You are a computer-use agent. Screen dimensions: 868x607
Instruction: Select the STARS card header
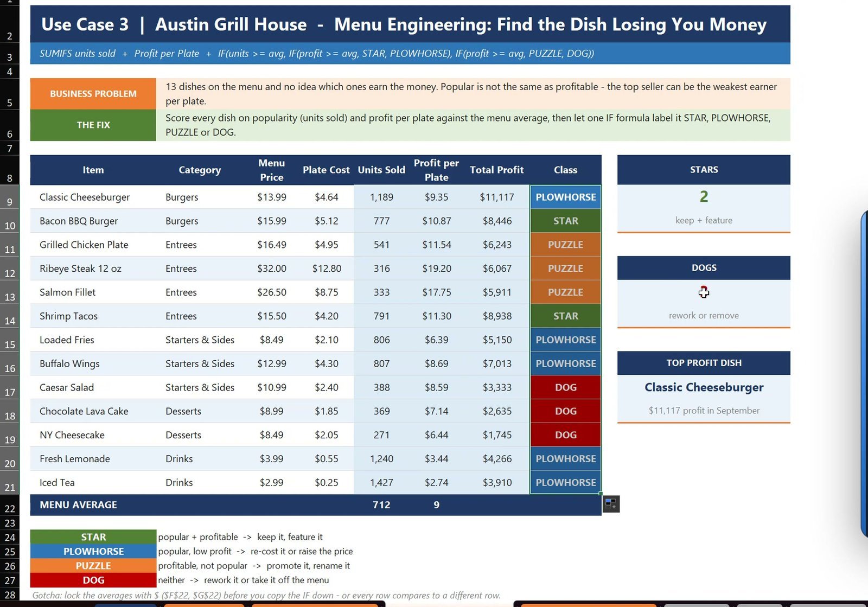tap(704, 170)
